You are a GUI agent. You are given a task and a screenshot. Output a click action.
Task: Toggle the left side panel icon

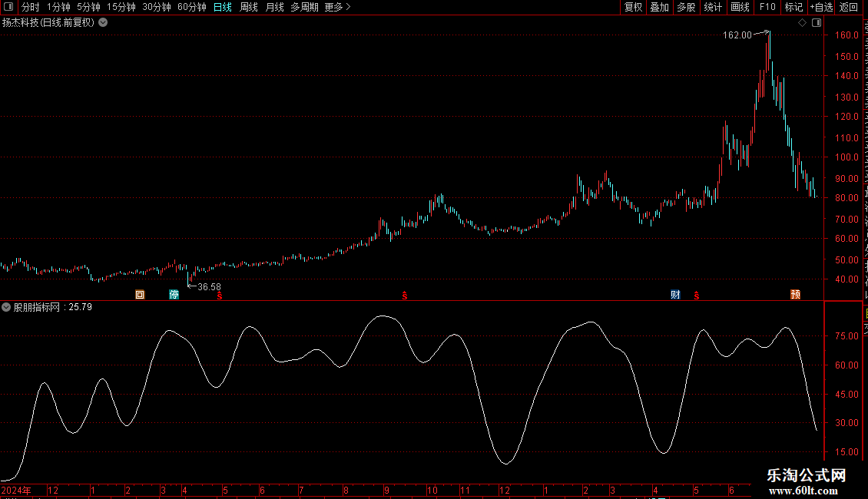pyautogui.click(x=8, y=7)
